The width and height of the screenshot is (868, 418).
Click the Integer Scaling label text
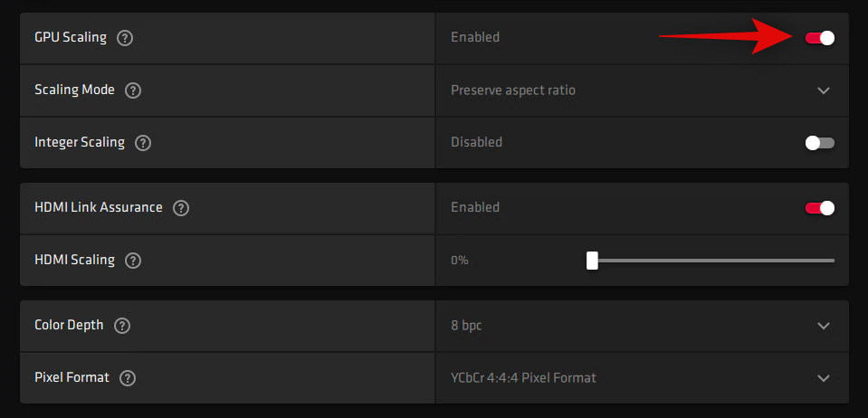coord(79,143)
